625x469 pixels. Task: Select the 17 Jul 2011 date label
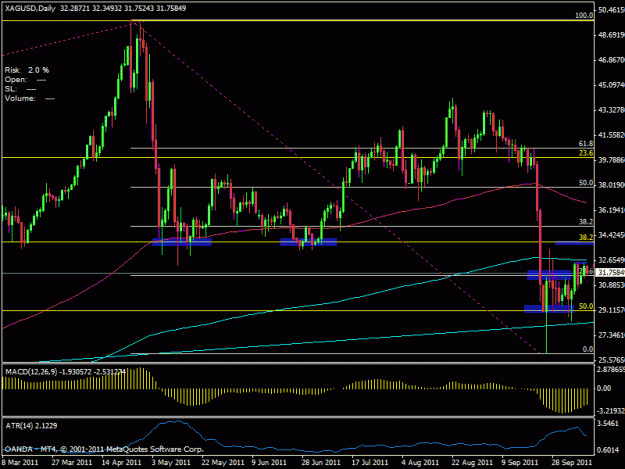(370, 463)
